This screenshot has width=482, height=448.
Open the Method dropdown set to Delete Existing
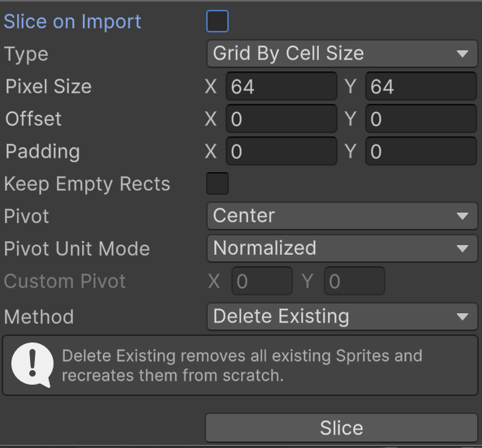[x=342, y=317]
